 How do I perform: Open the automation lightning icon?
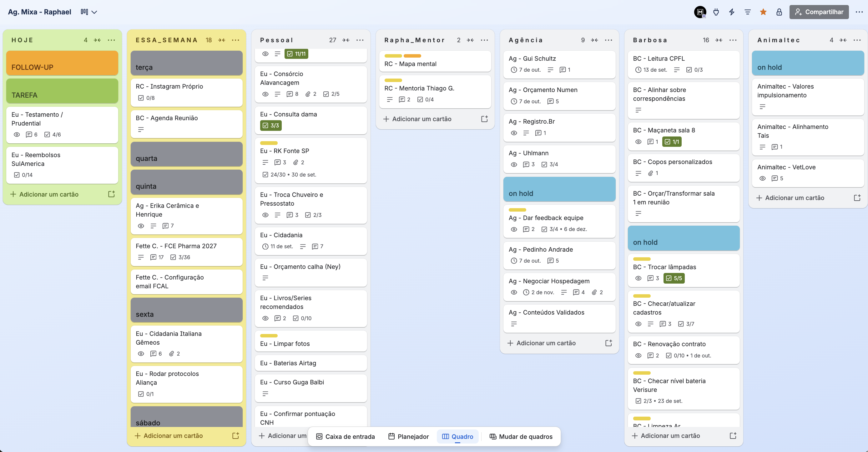[x=732, y=12]
